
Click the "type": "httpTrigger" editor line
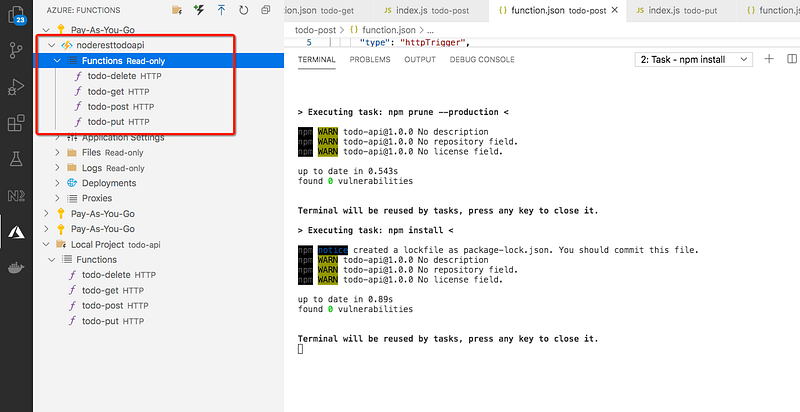414,42
